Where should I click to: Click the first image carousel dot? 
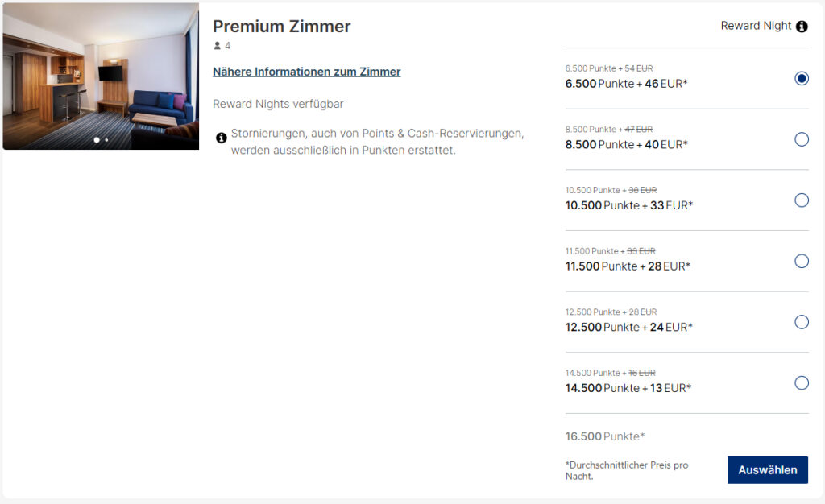pyautogui.click(x=97, y=140)
